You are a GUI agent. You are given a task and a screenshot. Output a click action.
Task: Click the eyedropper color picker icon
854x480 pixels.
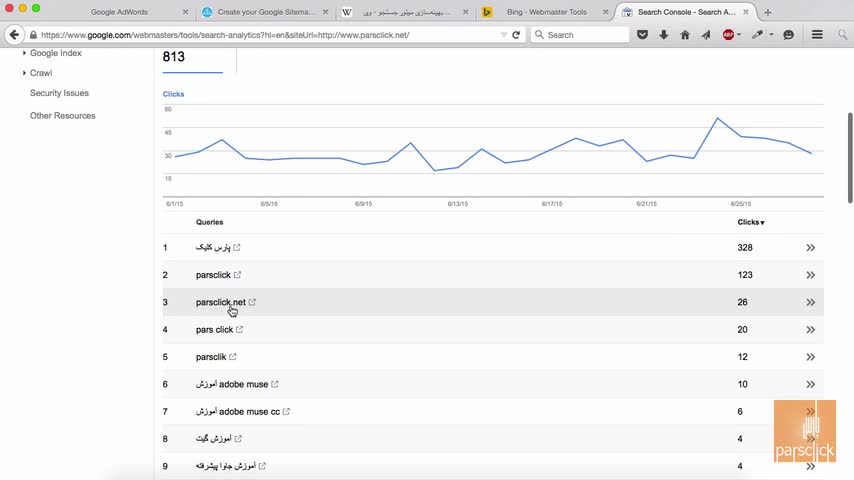tap(757, 35)
